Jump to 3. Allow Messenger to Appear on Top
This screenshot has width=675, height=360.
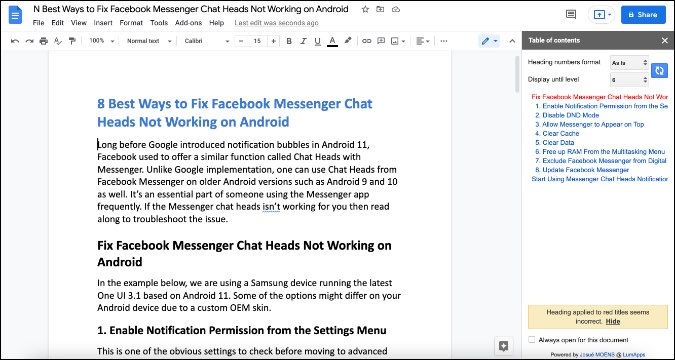coord(589,124)
